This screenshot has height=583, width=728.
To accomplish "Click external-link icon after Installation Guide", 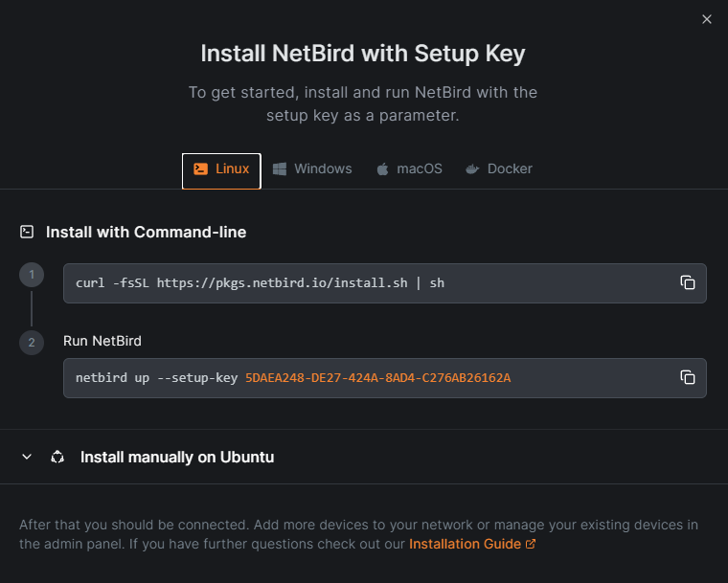I will point(531,544).
